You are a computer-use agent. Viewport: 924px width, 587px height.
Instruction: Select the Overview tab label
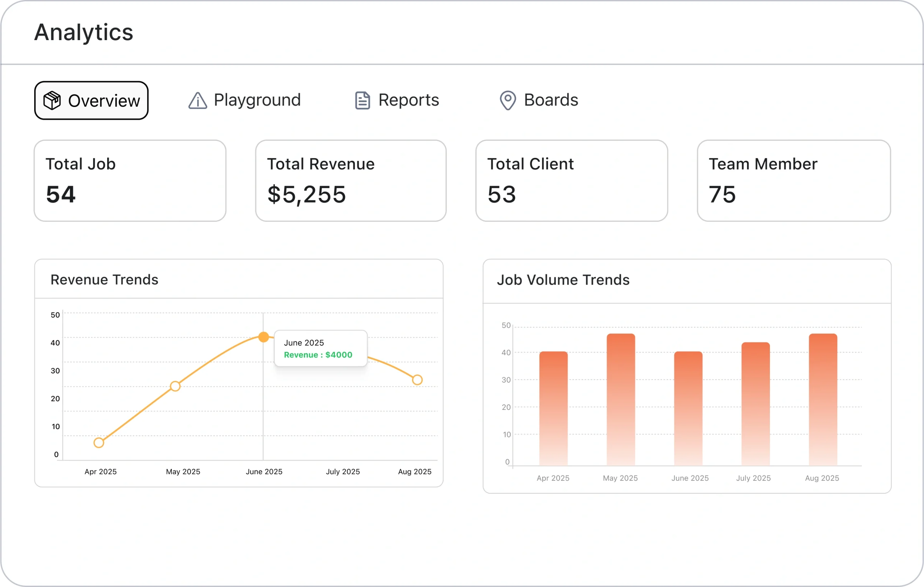tap(104, 101)
